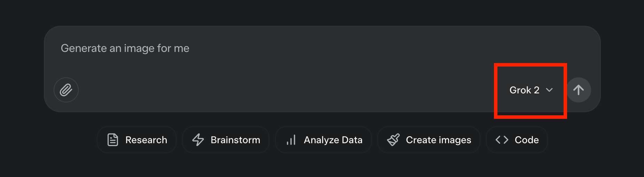Choose the Code suggestion chip
The image size is (644, 177).
click(517, 140)
